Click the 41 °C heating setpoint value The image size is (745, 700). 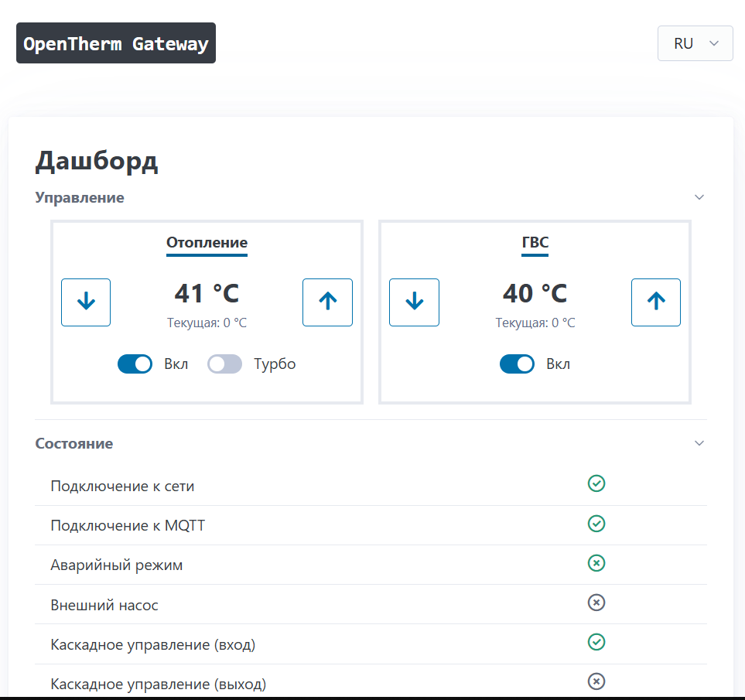pos(207,294)
